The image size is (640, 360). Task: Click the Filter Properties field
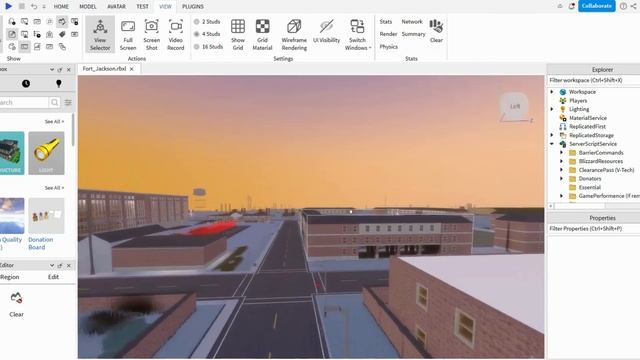(593, 229)
